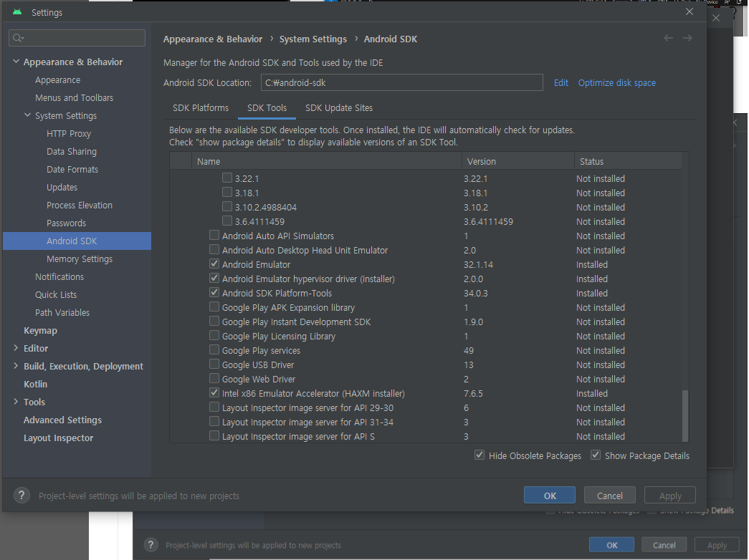Check Google Play services checkbox
Viewport: 749px width, 560px height.
(214, 350)
